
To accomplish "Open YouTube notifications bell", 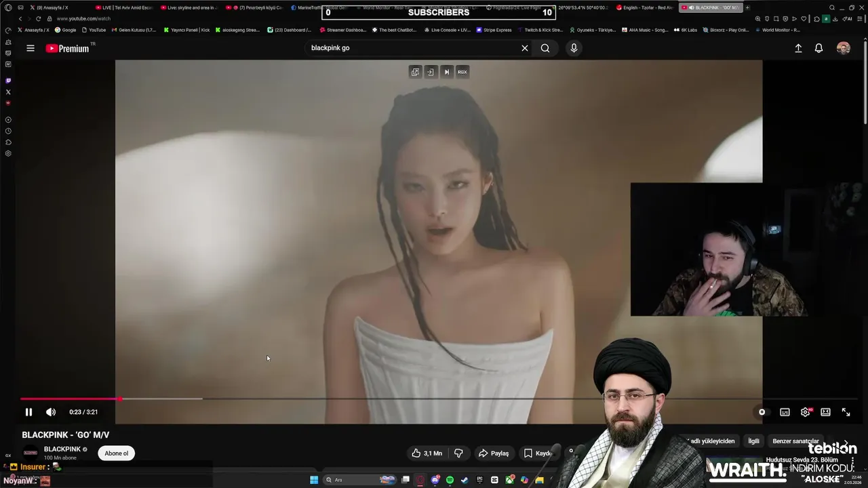I will 818,48.
